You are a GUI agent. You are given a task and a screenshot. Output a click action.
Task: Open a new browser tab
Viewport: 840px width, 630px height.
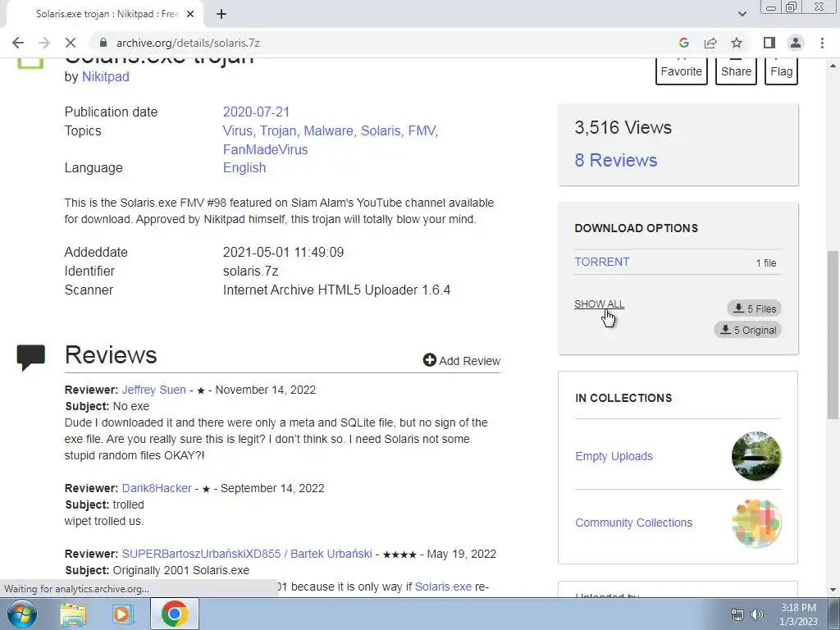pos(221,14)
